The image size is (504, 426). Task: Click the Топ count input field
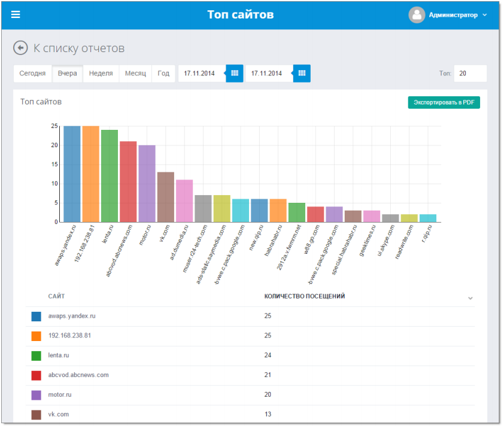pos(469,73)
